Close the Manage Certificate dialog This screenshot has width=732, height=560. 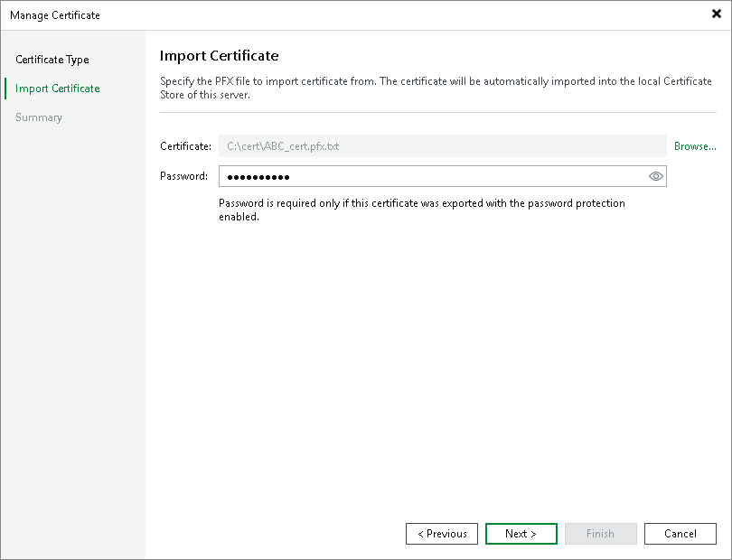(718, 14)
